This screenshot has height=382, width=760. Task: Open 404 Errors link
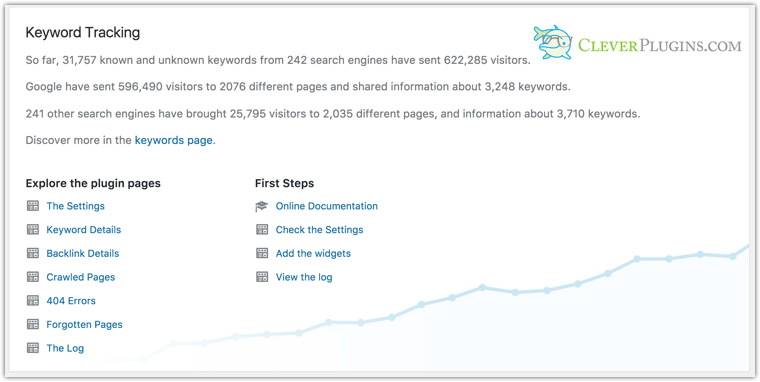coord(71,301)
